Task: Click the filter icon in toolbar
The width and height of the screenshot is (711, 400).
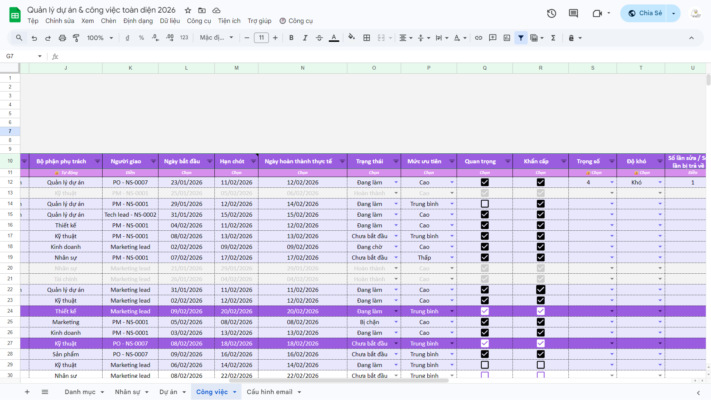Action: click(521, 38)
